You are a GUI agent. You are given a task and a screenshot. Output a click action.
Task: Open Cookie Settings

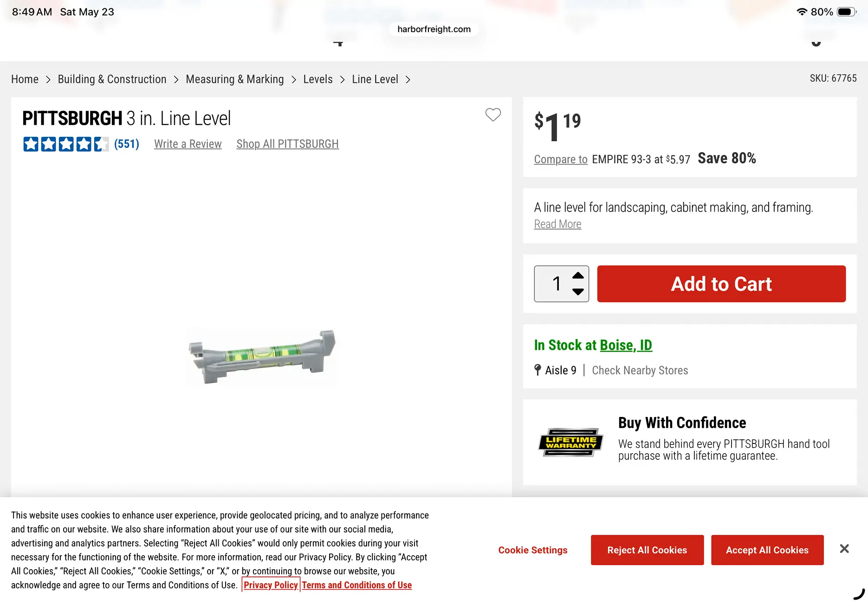pyautogui.click(x=533, y=550)
